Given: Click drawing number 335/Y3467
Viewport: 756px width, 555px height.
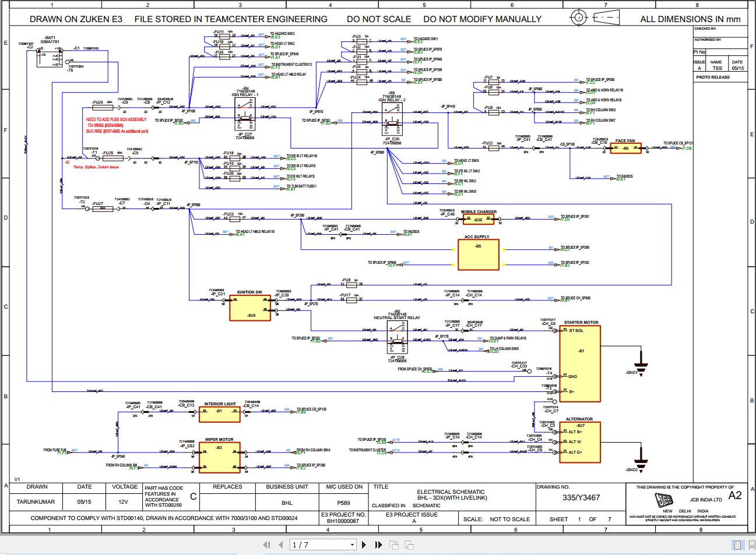Looking at the screenshot, I should point(581,497).
